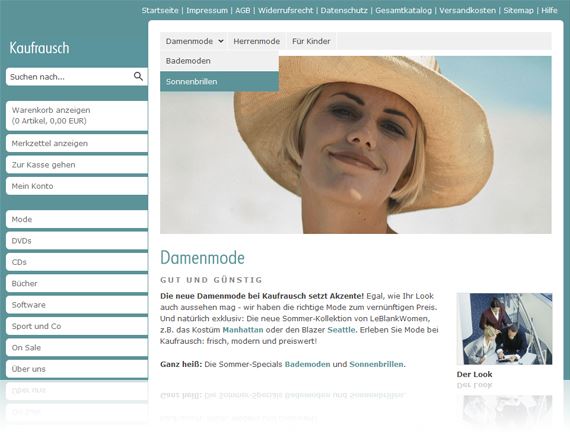Screen dimensions: 570x440
Task: Choose Bademoden from the dropdown menu
Action: [x=219, y=61]
